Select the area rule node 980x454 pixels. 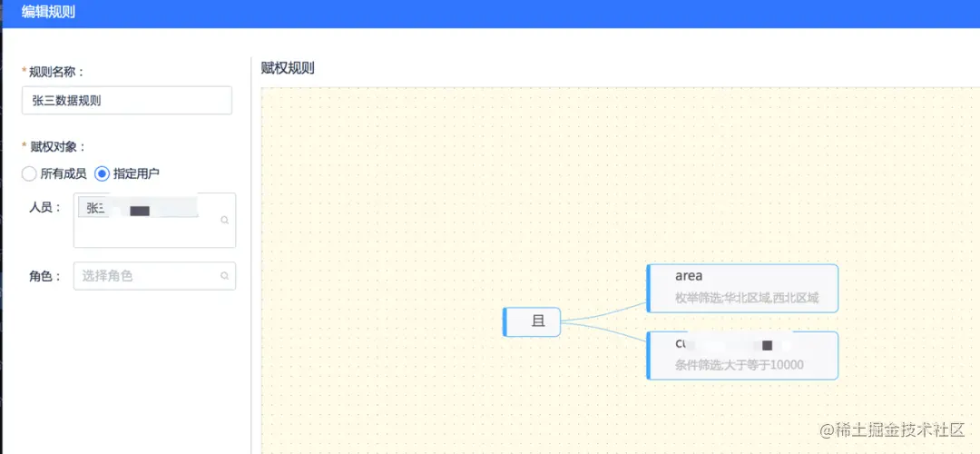742,288
